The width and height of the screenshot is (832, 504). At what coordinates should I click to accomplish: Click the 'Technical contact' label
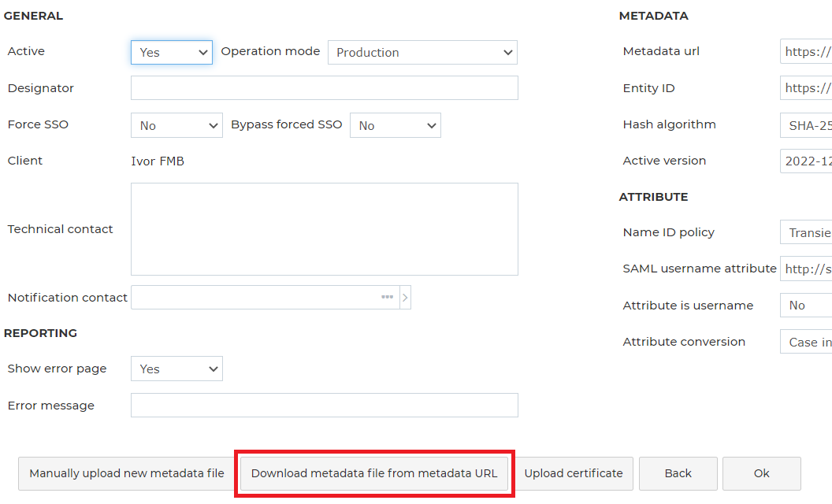61,229
